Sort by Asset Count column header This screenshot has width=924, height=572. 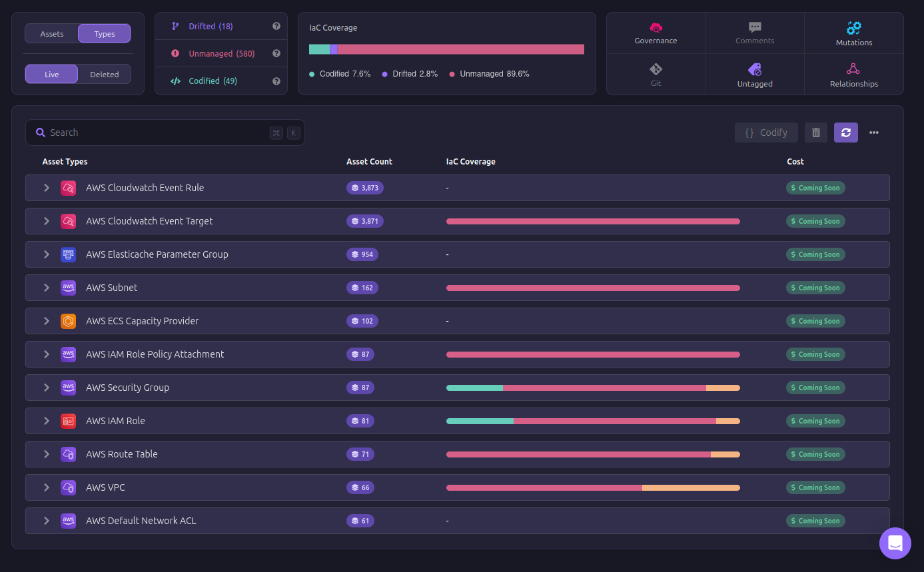(369, 162)
